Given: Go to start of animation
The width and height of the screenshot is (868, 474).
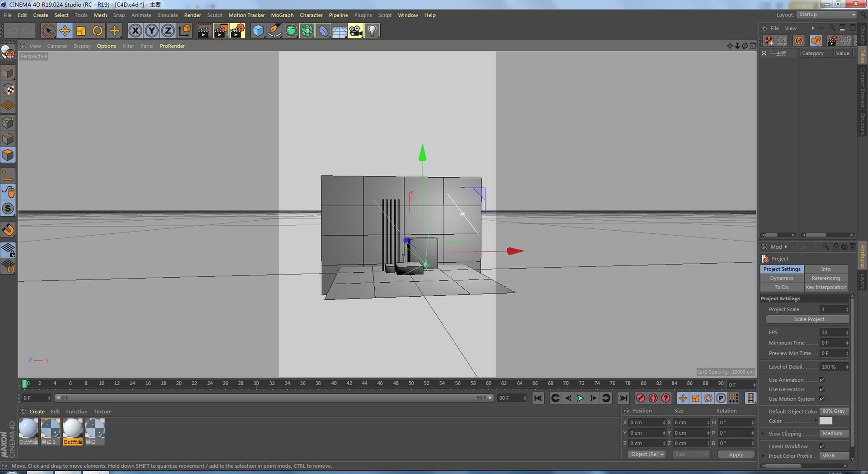Looking at the screenshot, I should coord(538,398).
